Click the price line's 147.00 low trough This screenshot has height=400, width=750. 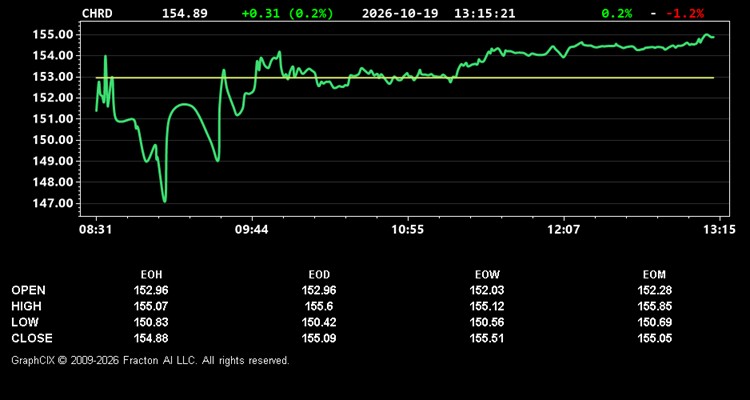pyautogui.click(x=165, y=200)
